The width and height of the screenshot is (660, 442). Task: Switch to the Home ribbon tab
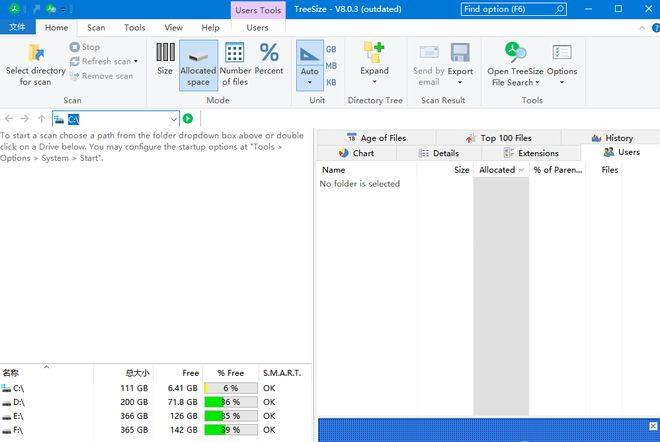pos(56,28)
